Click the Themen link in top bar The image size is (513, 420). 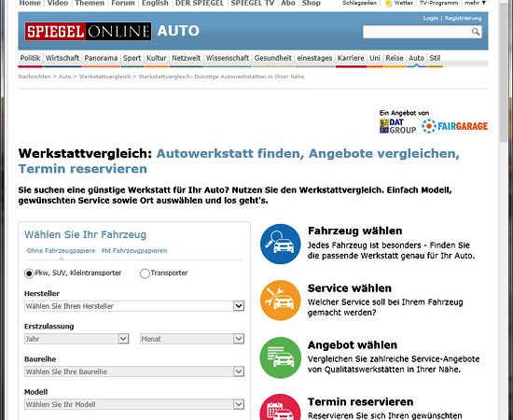coord(90,3)
